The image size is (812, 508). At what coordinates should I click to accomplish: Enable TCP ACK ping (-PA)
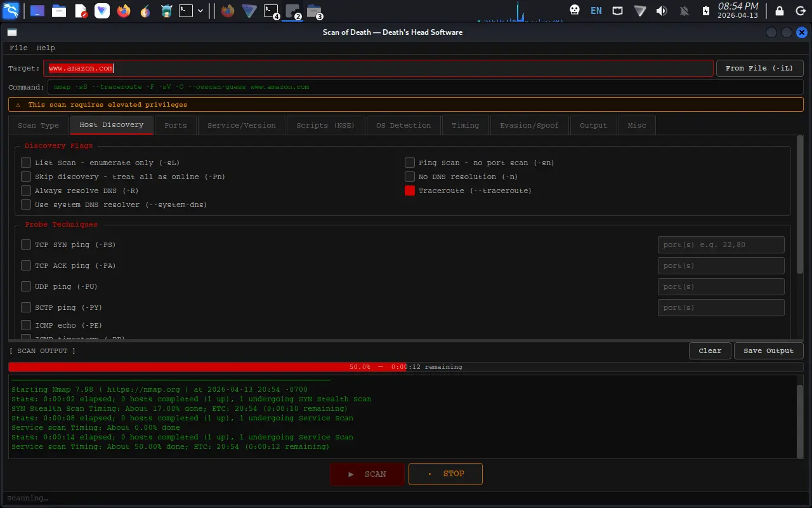pos(26,265)
